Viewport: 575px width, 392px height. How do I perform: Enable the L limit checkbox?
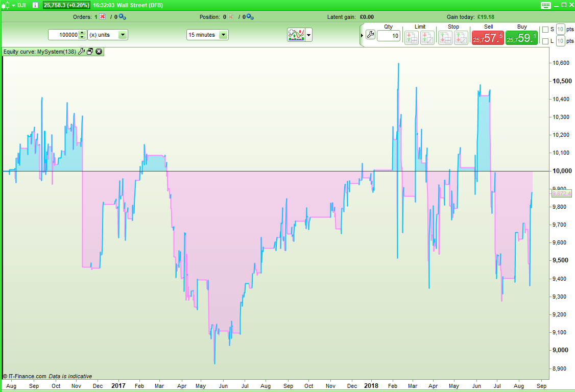click(x=545, y=41)
